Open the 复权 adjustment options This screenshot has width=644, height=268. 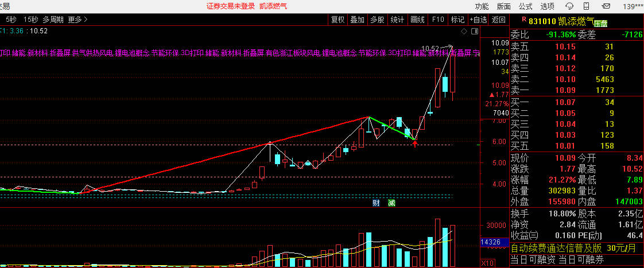pos(338,19)
